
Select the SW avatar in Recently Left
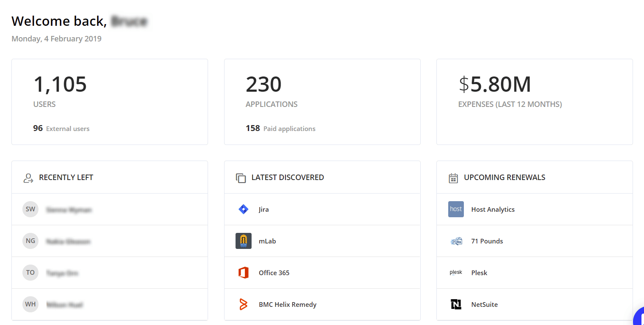click(x=30, y=209)
